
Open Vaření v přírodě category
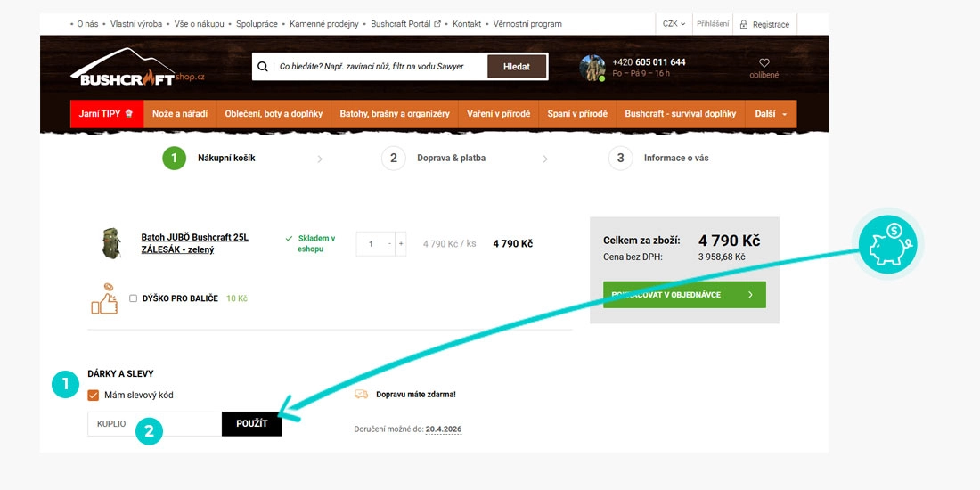[x=498, y=114]
